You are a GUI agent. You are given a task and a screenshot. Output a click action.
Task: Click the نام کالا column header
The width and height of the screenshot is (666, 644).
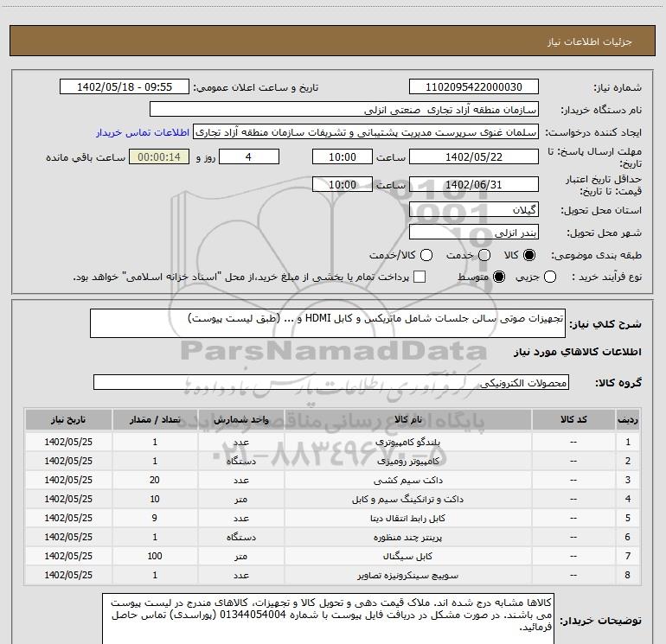(x=407, y=420)
